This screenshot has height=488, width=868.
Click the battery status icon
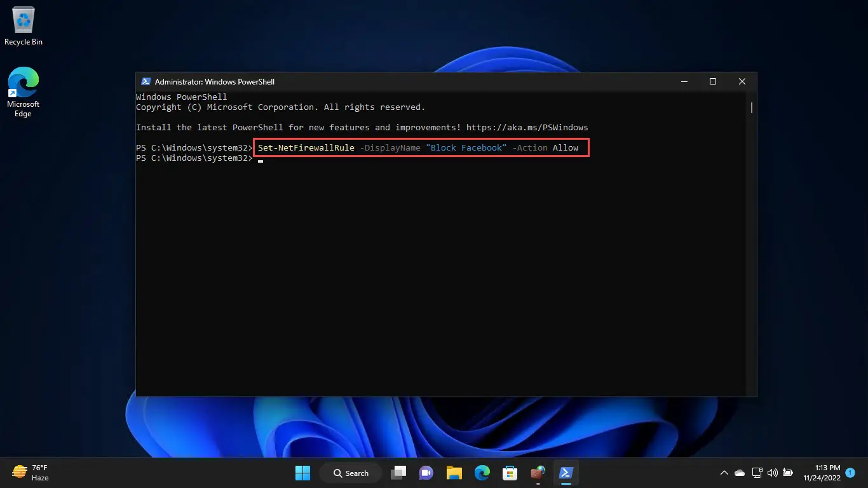tap(788, 473)
